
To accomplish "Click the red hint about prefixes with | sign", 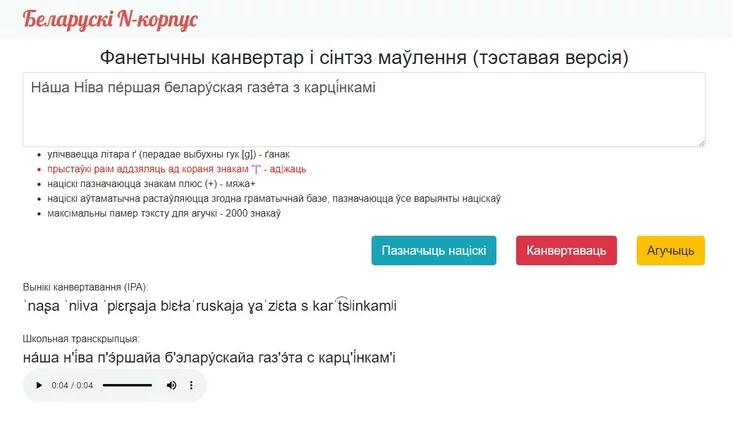I will pos(176,169).
